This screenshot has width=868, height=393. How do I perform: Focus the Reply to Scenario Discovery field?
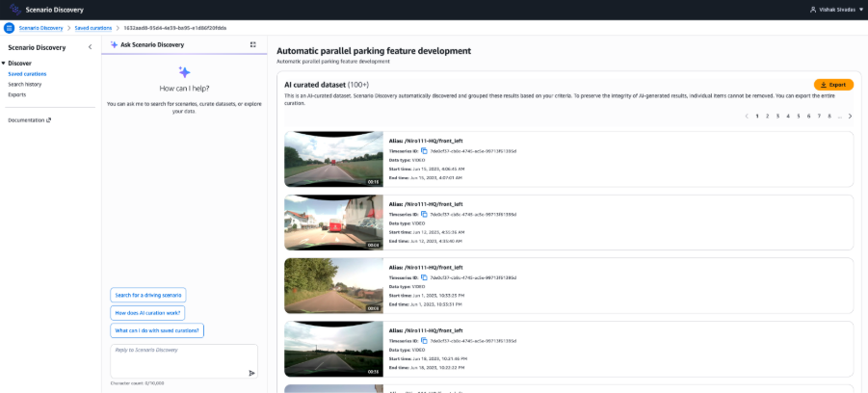184,361
